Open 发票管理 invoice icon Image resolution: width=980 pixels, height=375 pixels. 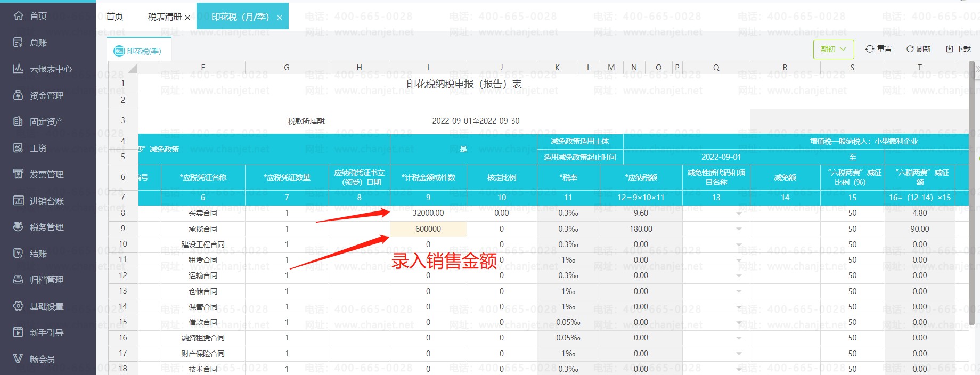click(x=18, y=174)
